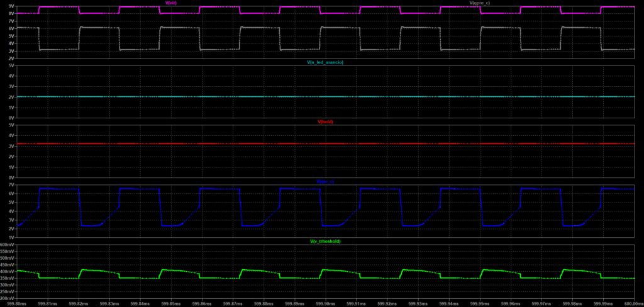The height and width of the screenshot is (307, 644).
Task: Click the 400mV vertical axis label
Action: coord(8,272)
